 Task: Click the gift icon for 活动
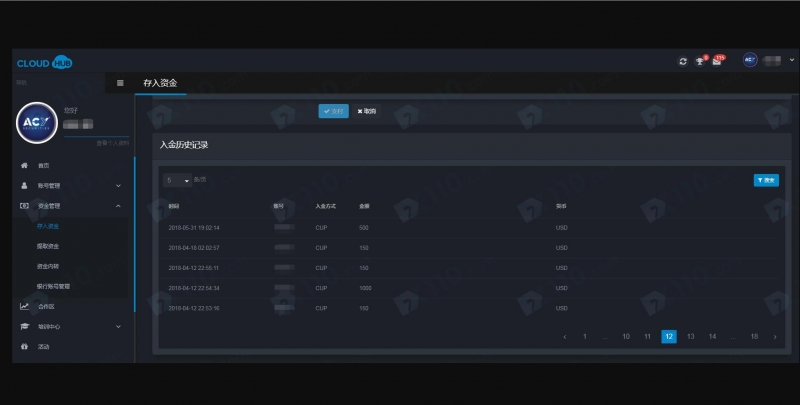[x=24, y=347]
